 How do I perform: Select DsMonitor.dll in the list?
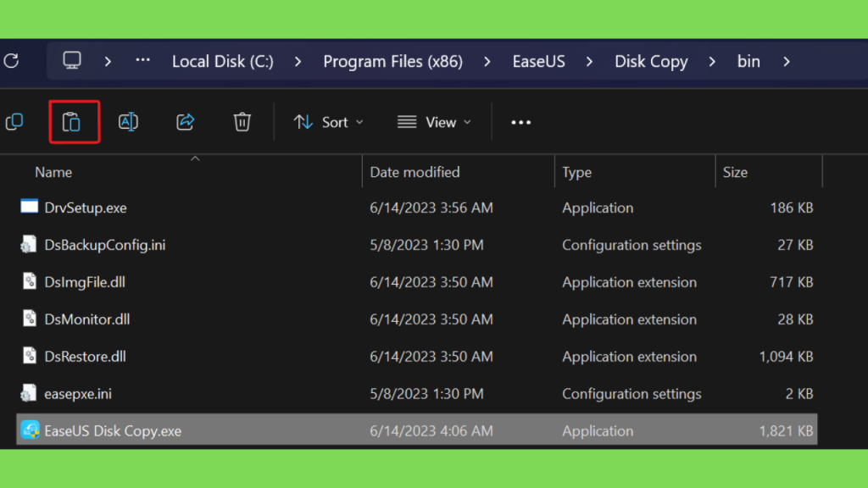point(87,319)
